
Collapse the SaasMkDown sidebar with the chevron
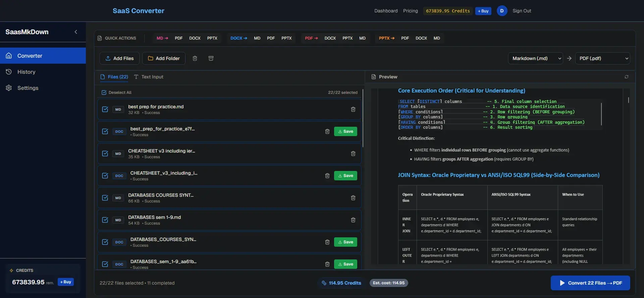76,32
